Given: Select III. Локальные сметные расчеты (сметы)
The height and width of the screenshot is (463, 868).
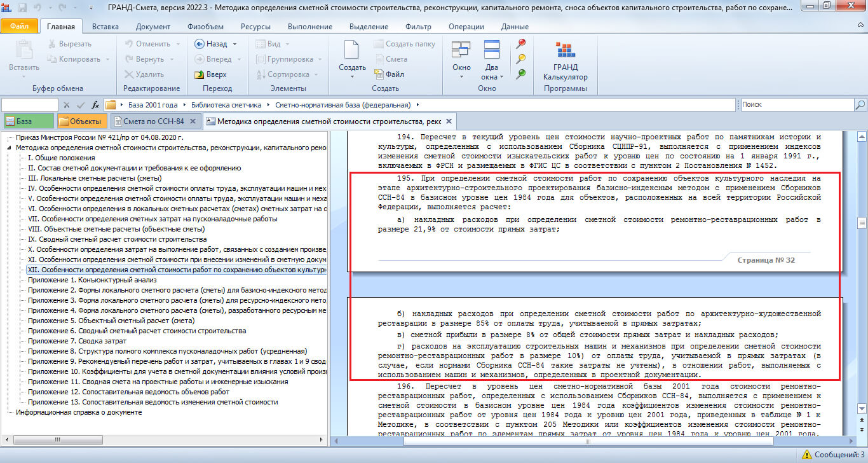Looking at the screenshot, I should [x=95, y=178].
